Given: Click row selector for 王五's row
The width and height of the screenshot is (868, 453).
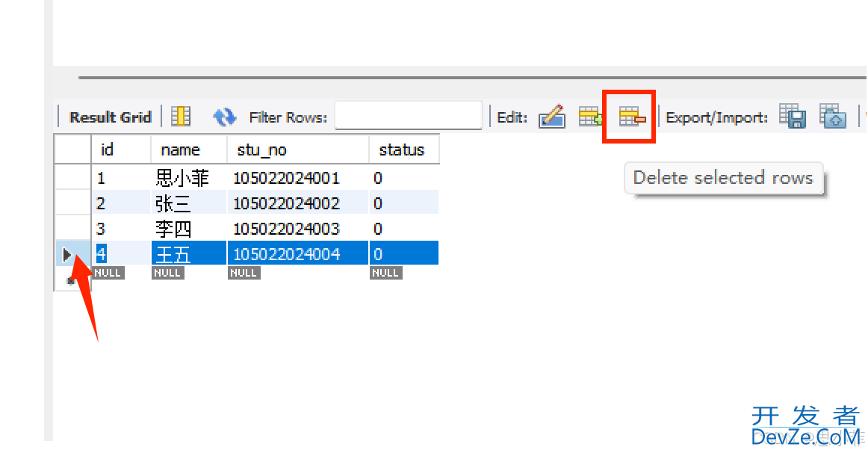Looking at the screenshot, I should pos(72,253).
